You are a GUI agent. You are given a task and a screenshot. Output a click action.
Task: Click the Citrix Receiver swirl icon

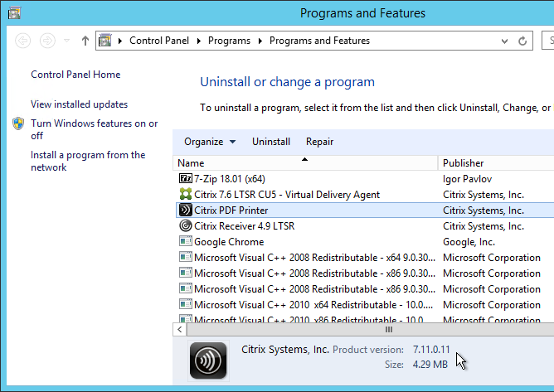[186, 225]
